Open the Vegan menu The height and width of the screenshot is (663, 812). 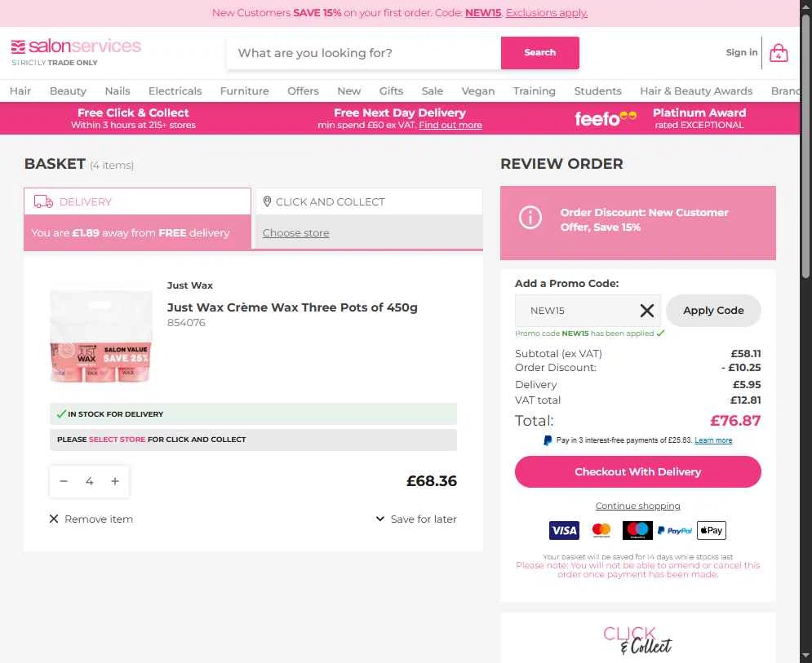(478, 91)
